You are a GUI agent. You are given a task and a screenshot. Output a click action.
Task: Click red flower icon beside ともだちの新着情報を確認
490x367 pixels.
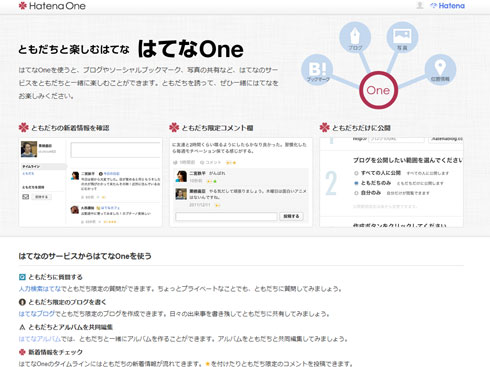tap(24, 128)
